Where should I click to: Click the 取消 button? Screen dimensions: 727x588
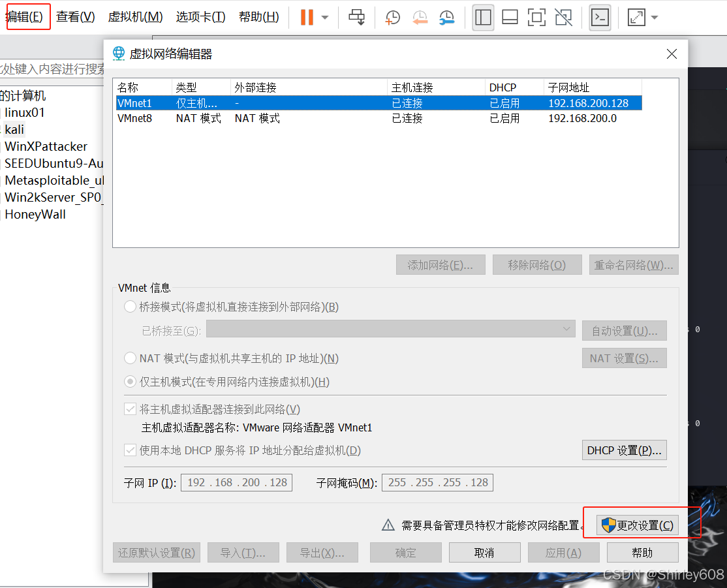click(484, 552)
